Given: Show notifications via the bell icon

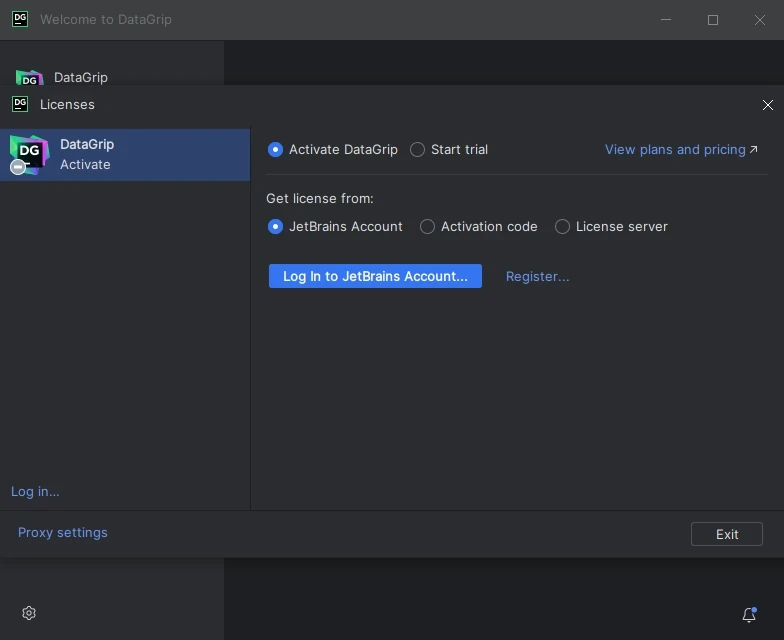Looking at the screenshot, I should (x=748, y=615).
